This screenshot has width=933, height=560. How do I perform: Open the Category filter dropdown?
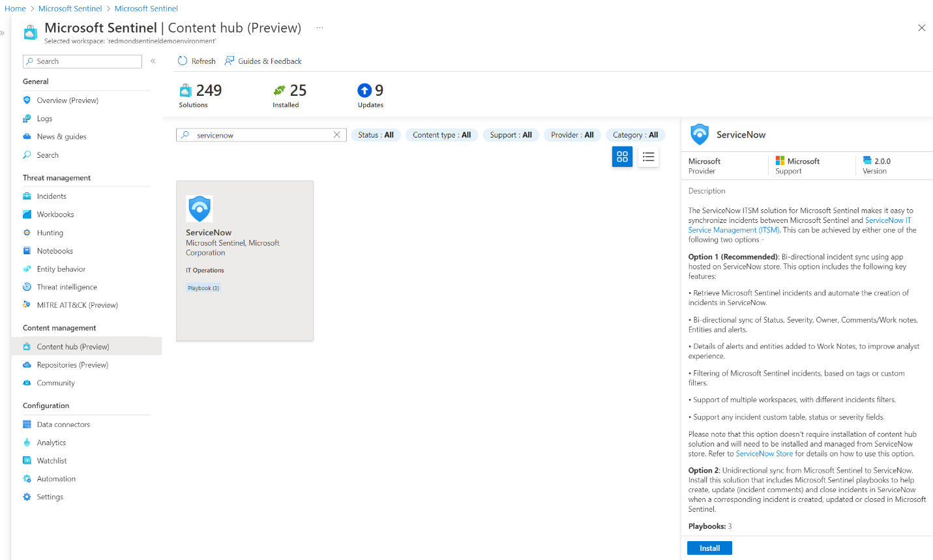[636, 135]
